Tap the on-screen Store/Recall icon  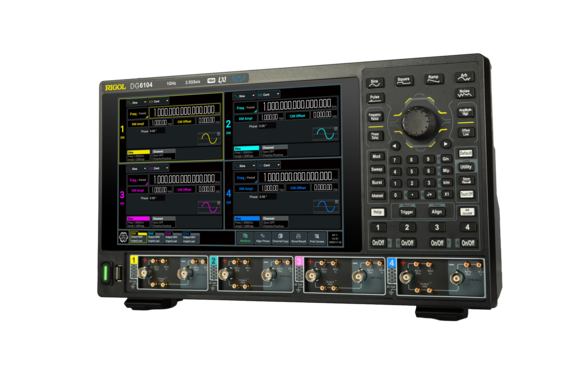[299, 238]
